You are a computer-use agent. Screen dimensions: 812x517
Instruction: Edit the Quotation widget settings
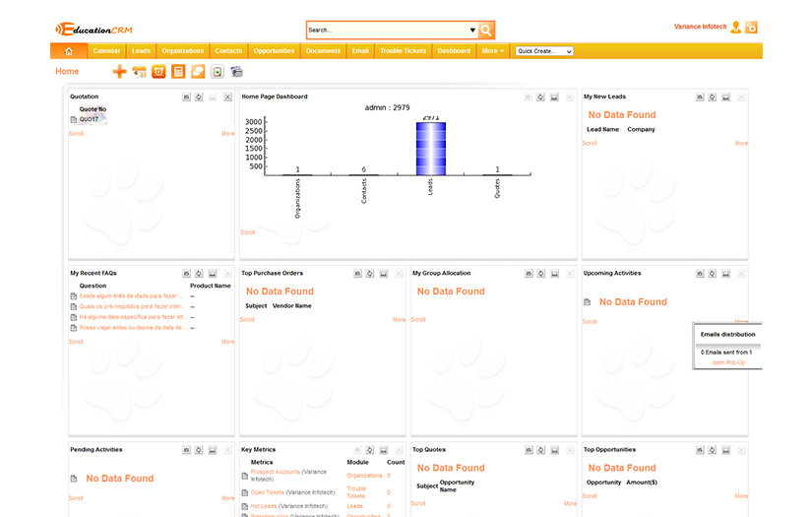tap(186, 97)
